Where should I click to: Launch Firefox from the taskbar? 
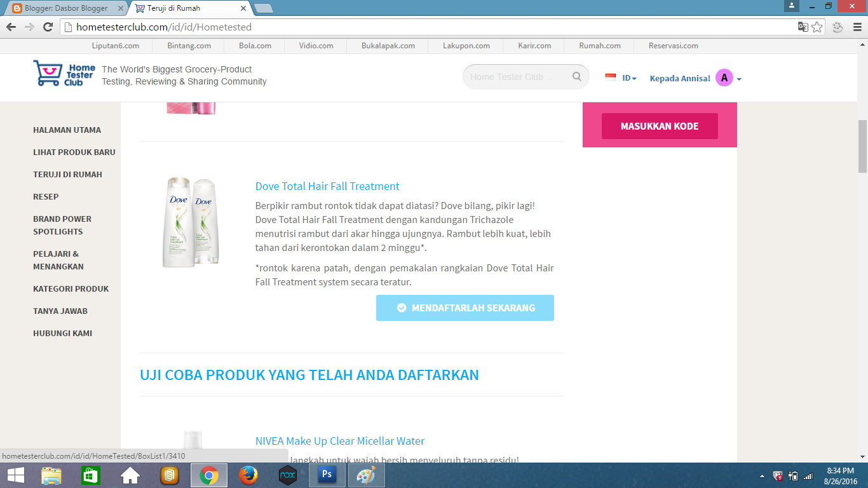247,475
